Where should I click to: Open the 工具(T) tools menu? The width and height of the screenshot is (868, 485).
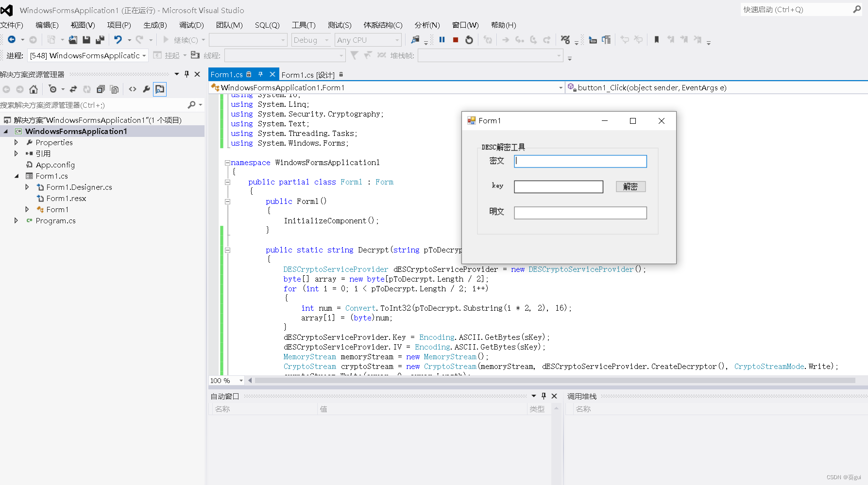click(x=304, y=25)
